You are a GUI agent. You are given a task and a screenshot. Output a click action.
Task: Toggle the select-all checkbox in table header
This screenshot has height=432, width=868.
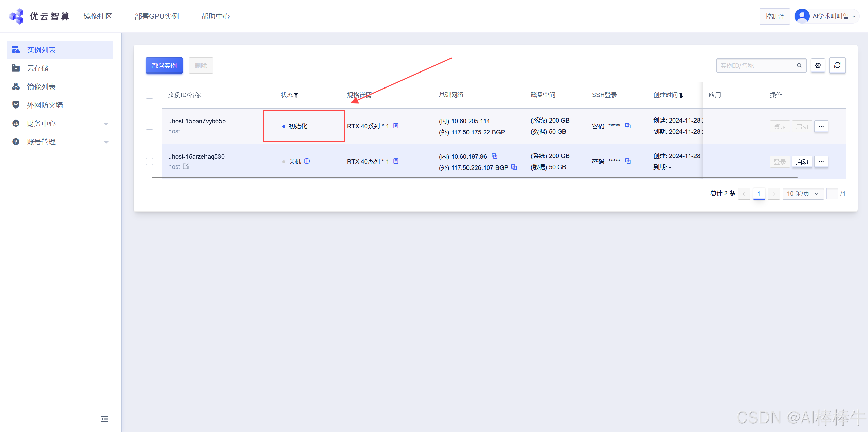[149, 95]
